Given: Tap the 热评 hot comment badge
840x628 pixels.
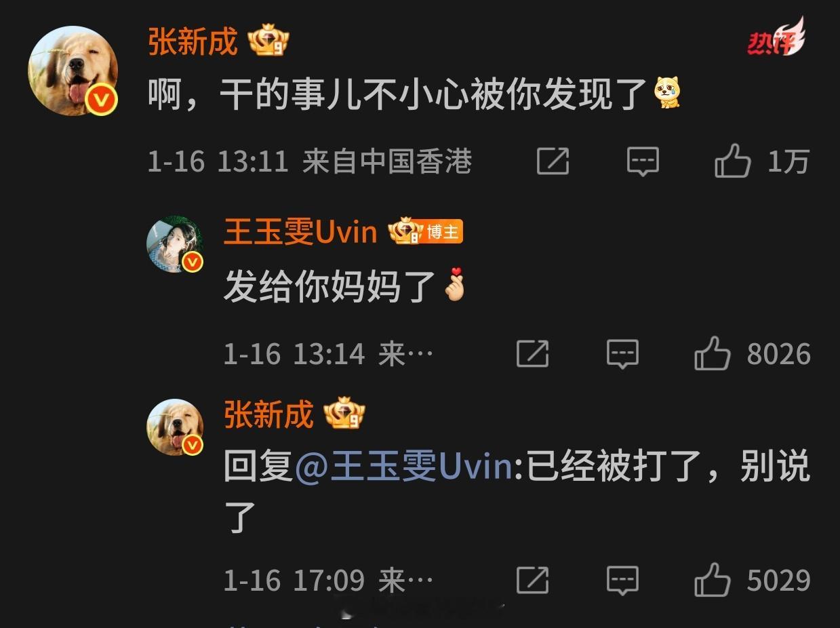Looking at the screenshot, I should point(776,39).
